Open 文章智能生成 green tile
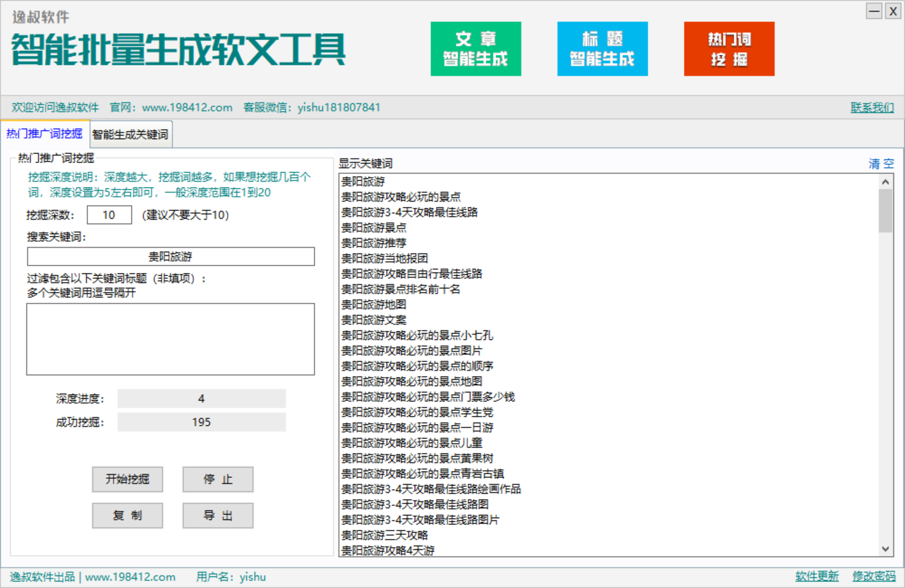905x588 pixels. coord(476,48)
